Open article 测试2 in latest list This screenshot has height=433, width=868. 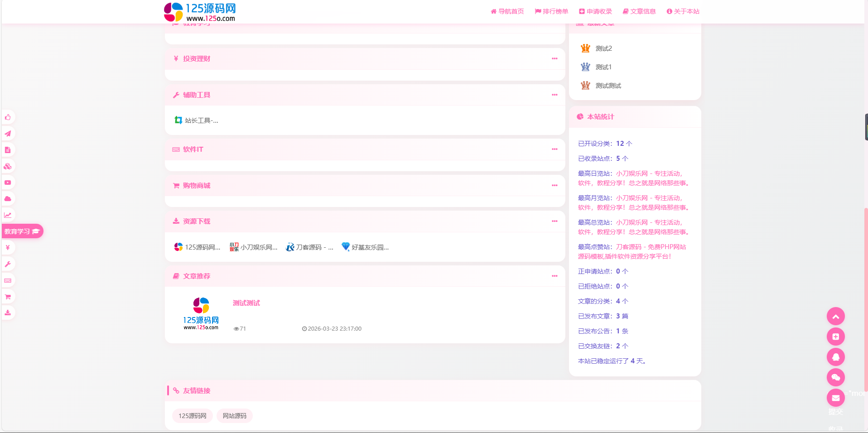(604, 48)
